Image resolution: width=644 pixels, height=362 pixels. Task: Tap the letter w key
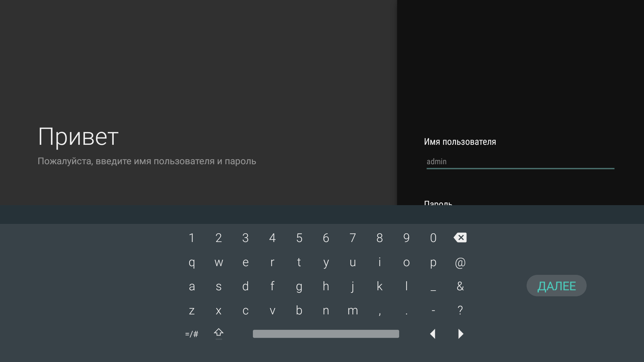[219, 262]
